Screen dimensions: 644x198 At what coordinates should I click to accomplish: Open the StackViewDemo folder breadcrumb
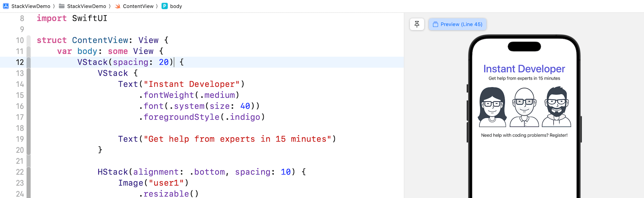coord(87,6)
